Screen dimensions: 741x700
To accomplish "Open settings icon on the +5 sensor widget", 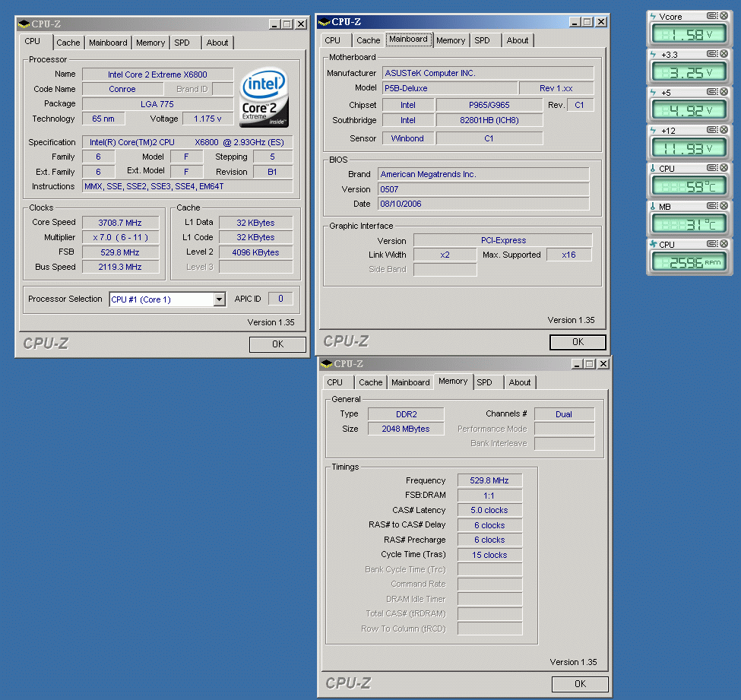I will coord(712,92).
